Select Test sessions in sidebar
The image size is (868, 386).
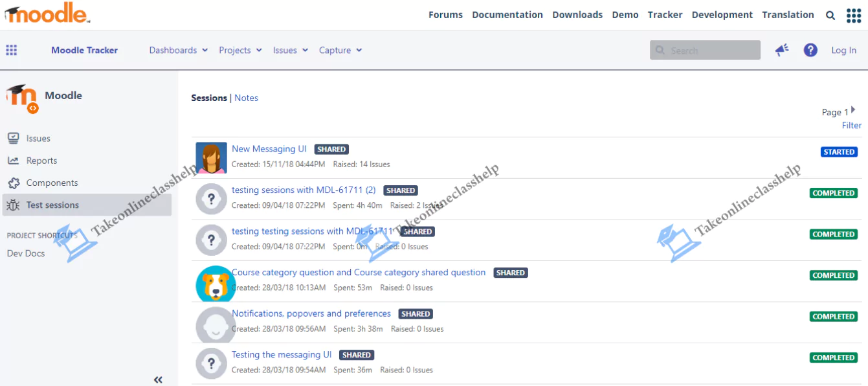tap(52, 205)
